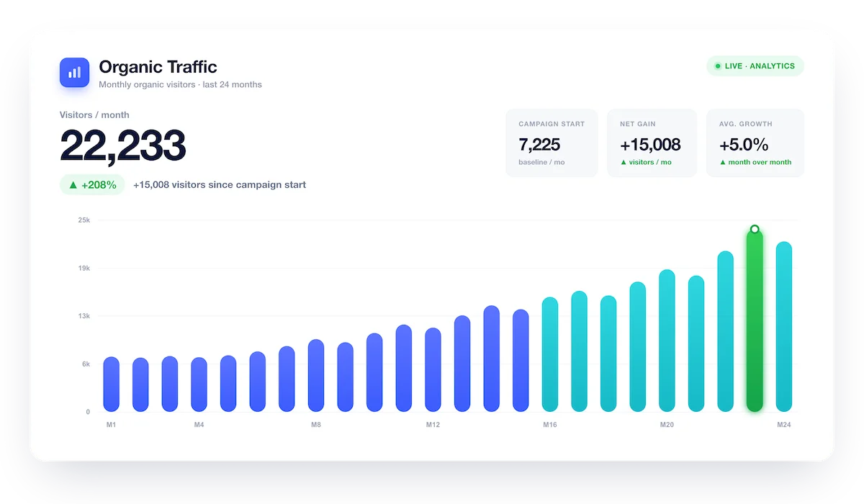864x504 pixels.
Task: Click the +5.0% average growth value
Action: click(x=744, y=144)
